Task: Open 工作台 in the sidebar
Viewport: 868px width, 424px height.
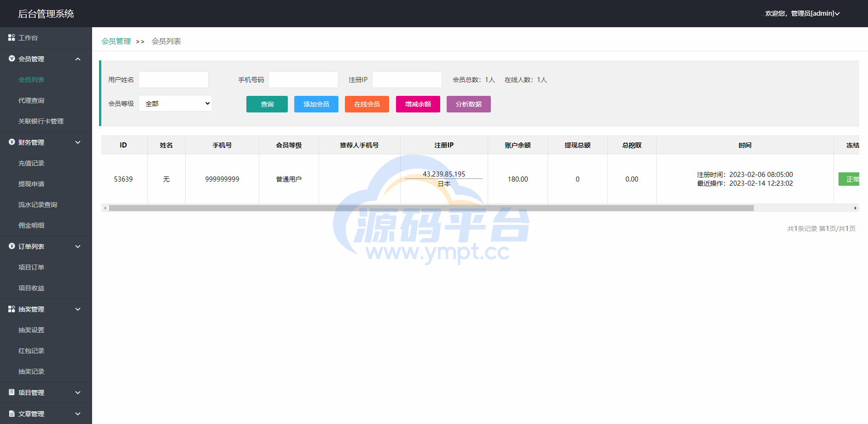Action: [46, 38]
